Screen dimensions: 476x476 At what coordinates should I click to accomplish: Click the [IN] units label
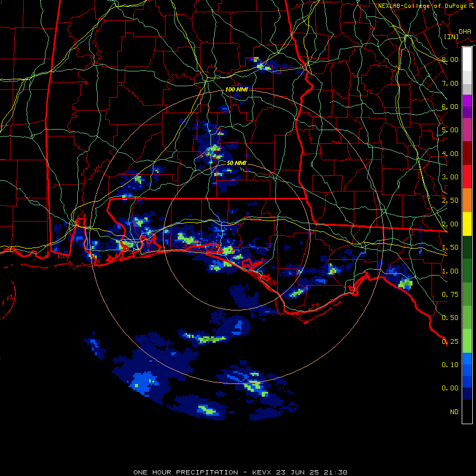pyautogui.click(x=451, y=36)
